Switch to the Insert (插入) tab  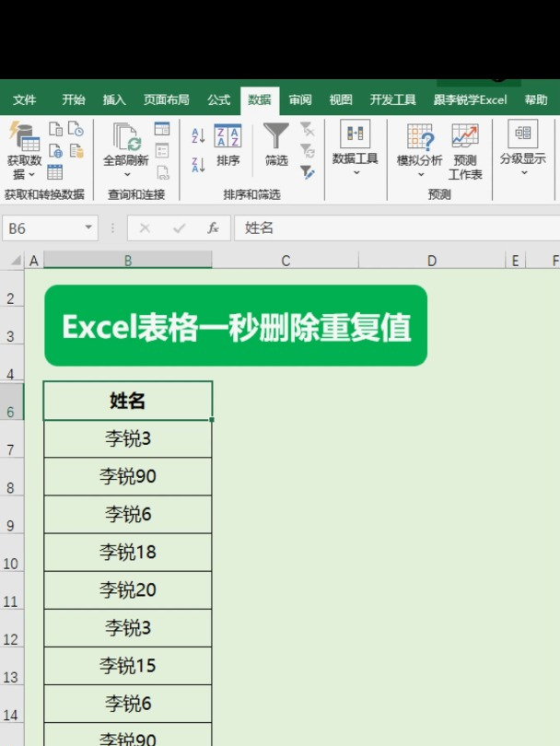(114, 99)
